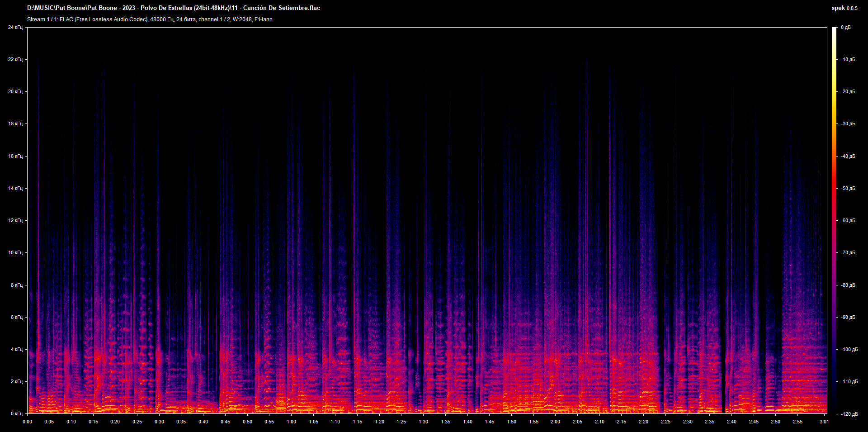The height and width of the screenshot is (432, 868).
Task: Click the white-to-black color scale bar
Action: pyautogui.click(x=834, y=220)
